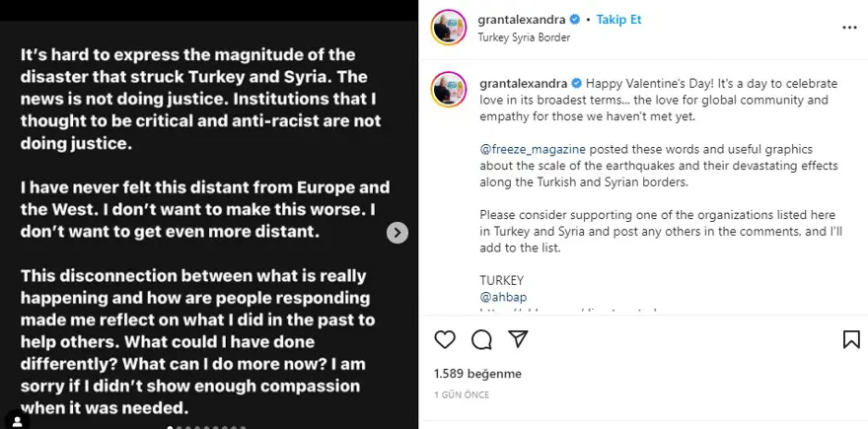Go to the next carousel slide arrow
This screenshot has height=429, width=868.
click(397, 233)
